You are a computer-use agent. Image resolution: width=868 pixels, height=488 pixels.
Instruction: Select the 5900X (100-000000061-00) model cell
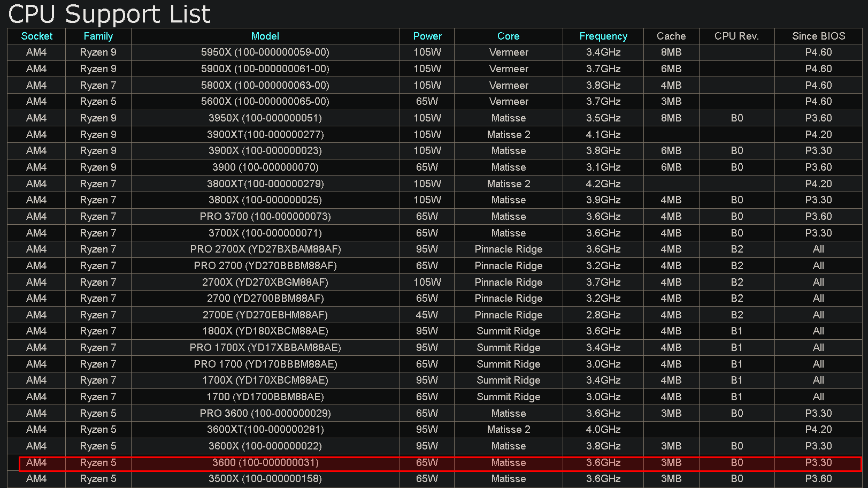(x=265, y=69)
